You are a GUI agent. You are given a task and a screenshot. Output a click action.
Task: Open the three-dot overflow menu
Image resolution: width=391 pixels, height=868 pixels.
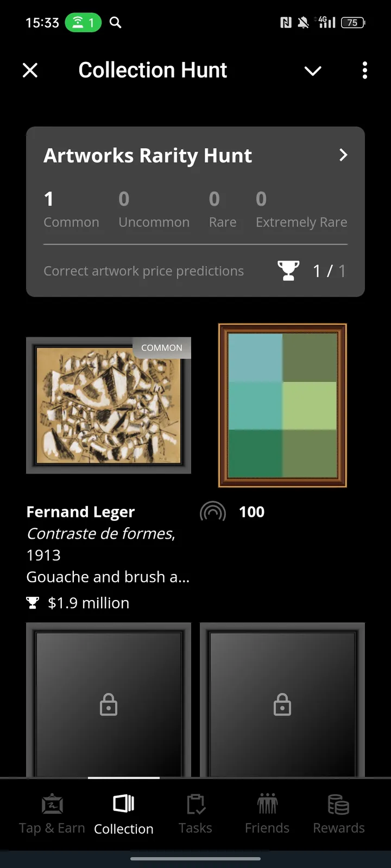click(x=364, y=71)
